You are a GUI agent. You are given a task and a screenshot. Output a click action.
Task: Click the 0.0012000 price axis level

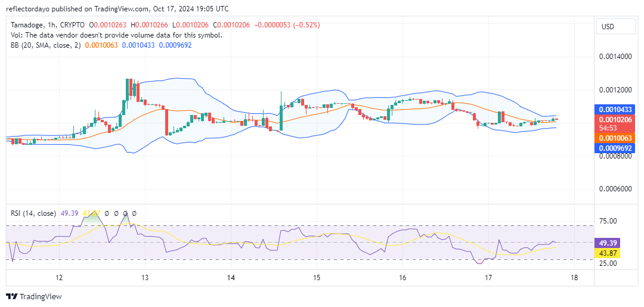[x=616, y=89]
